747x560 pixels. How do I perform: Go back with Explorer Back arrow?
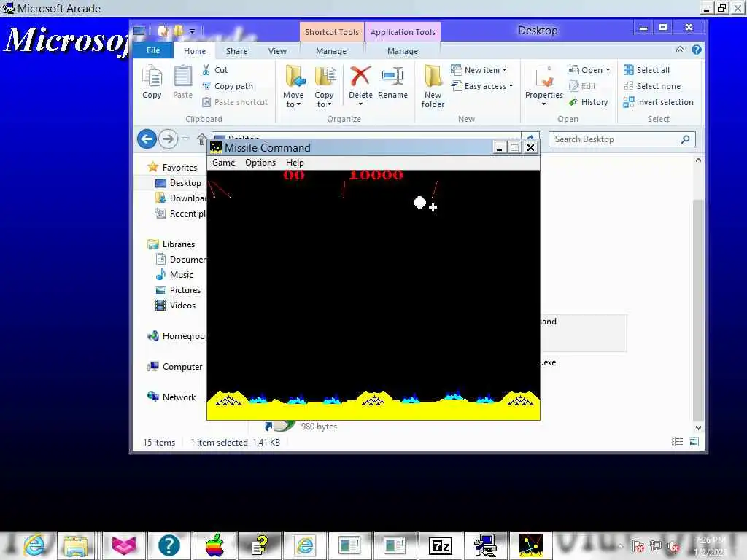point(147,139)
